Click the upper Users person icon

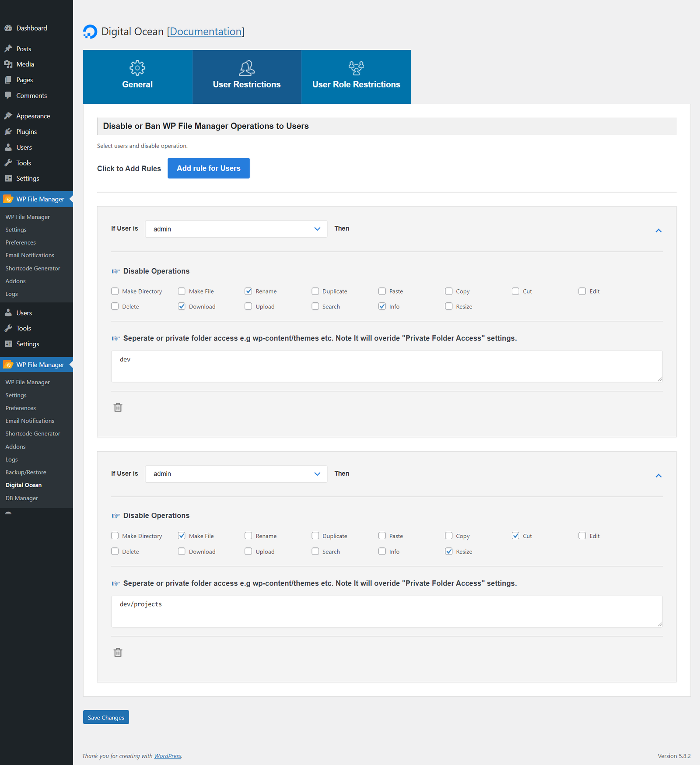tap(8, 147)
